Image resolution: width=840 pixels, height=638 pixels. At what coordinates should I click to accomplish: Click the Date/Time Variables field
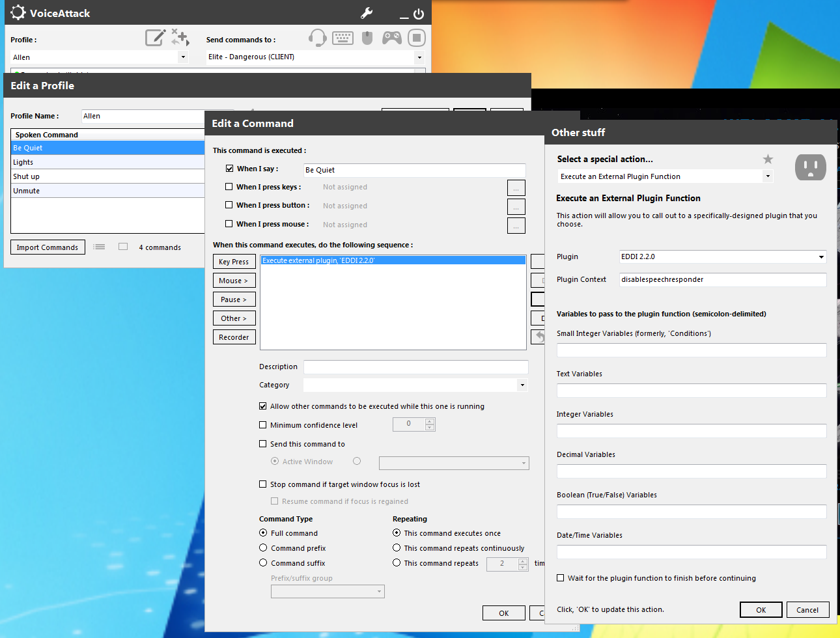point(692,552)
